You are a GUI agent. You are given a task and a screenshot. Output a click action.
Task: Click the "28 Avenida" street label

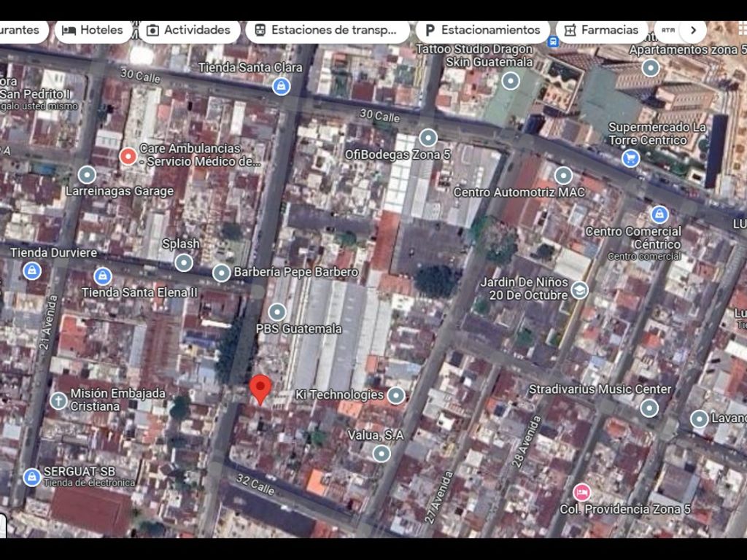point(527,441)
